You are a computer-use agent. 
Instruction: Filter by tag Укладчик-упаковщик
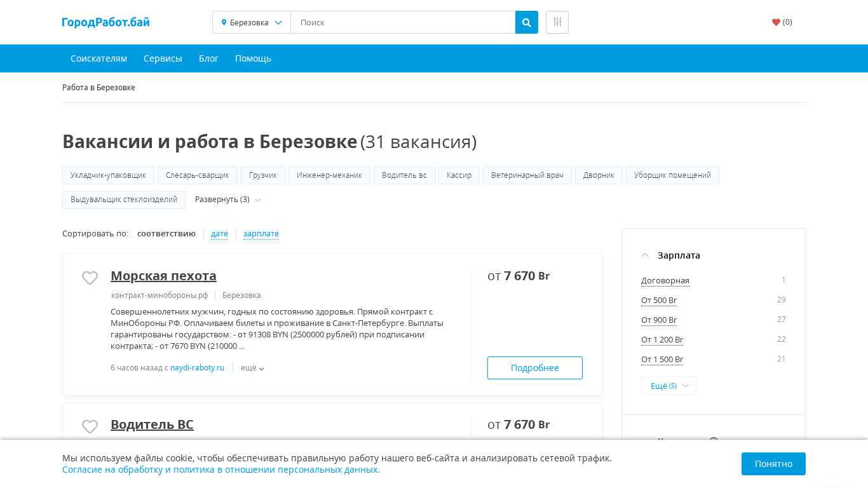pos(108,175)
